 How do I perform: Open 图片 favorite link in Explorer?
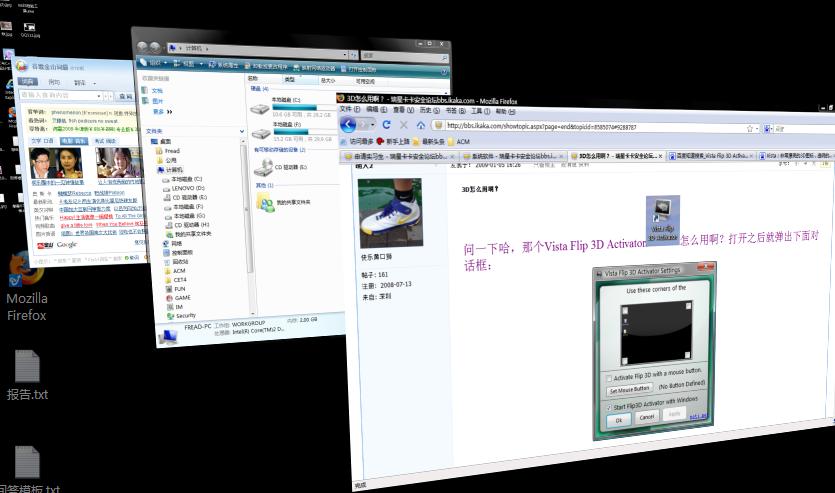pyautogui.click(x=152, y=101)
